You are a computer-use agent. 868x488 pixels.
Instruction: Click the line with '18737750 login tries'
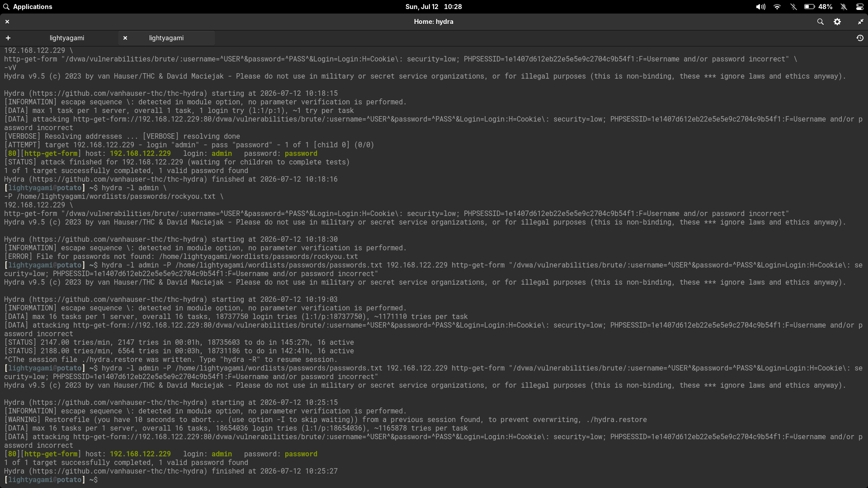pos(236,317)
